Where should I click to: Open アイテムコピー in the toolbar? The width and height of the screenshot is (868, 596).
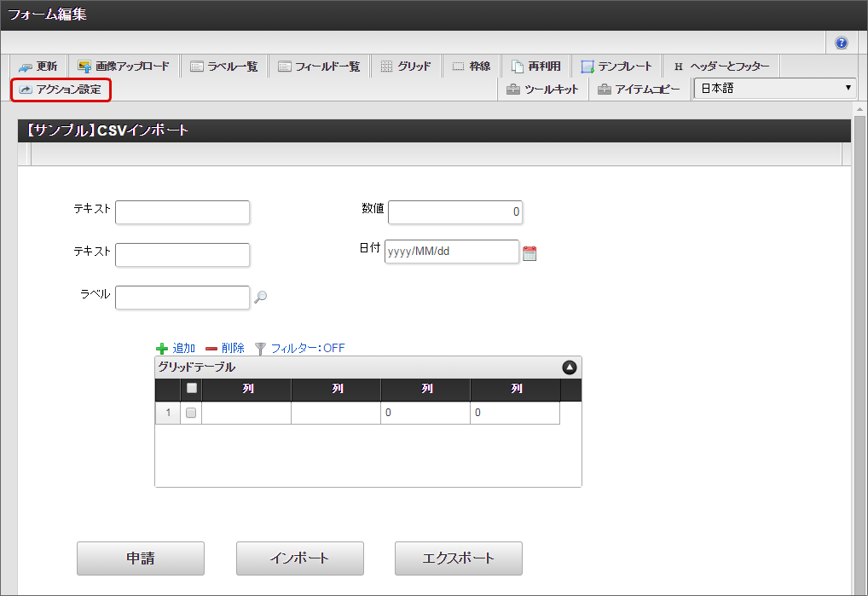click(x=639, y=89)
